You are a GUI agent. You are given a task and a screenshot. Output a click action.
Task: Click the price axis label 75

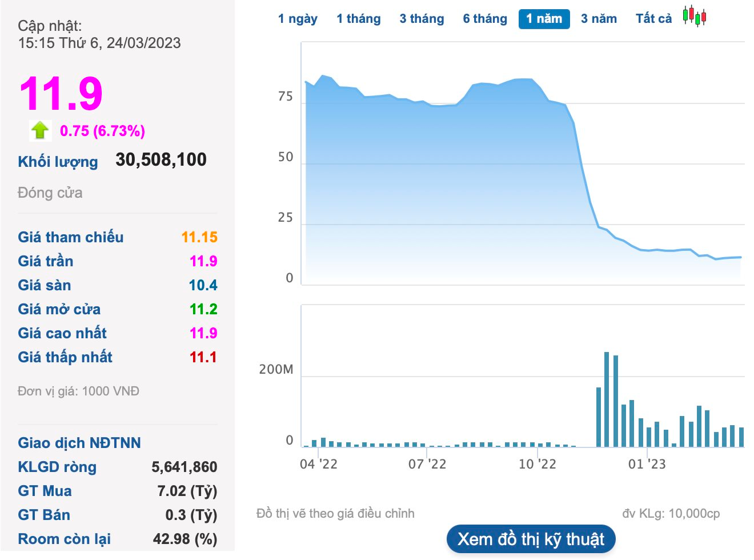(x=286, y=97)
